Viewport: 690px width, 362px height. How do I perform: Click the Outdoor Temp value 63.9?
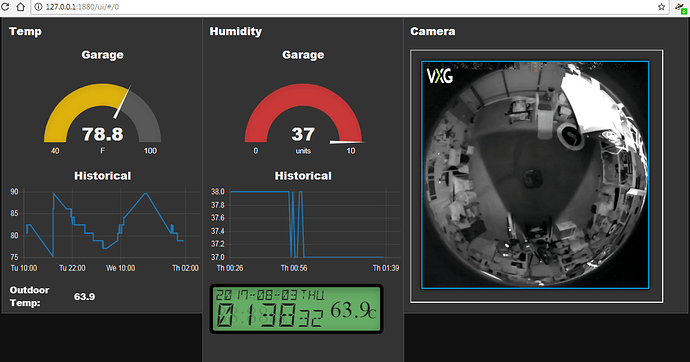click(84, 297)
